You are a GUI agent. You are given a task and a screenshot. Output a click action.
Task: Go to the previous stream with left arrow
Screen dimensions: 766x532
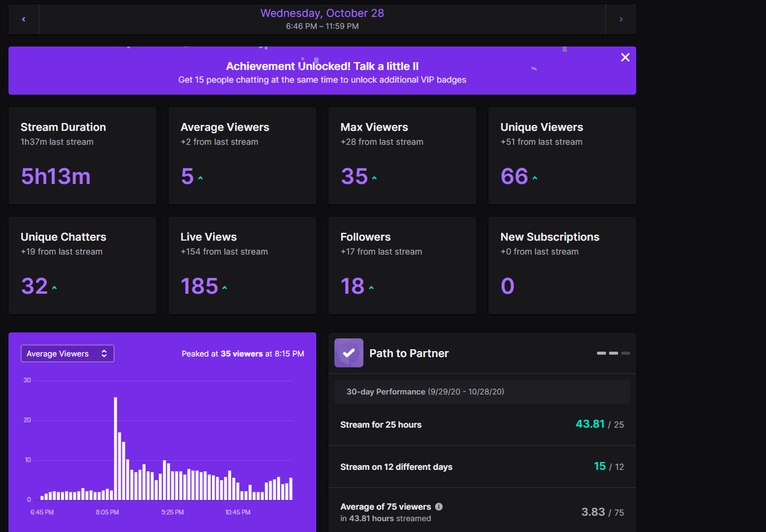click(x=24, y=20)
